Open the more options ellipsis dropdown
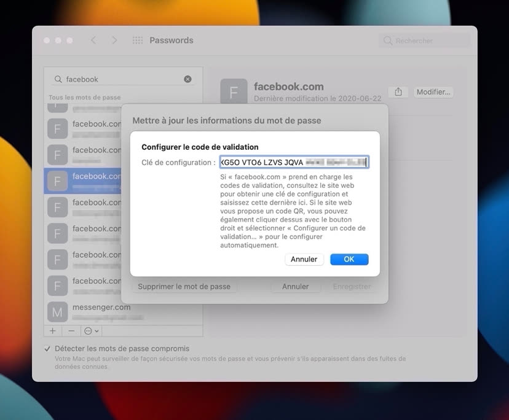 (91, 331)
